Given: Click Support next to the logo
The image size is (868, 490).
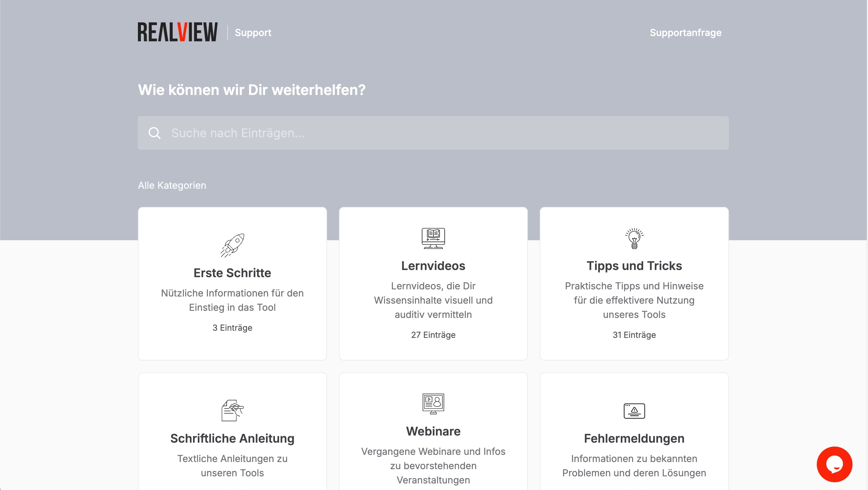Looking at the screenshot, I should click(x=253, y=32).
